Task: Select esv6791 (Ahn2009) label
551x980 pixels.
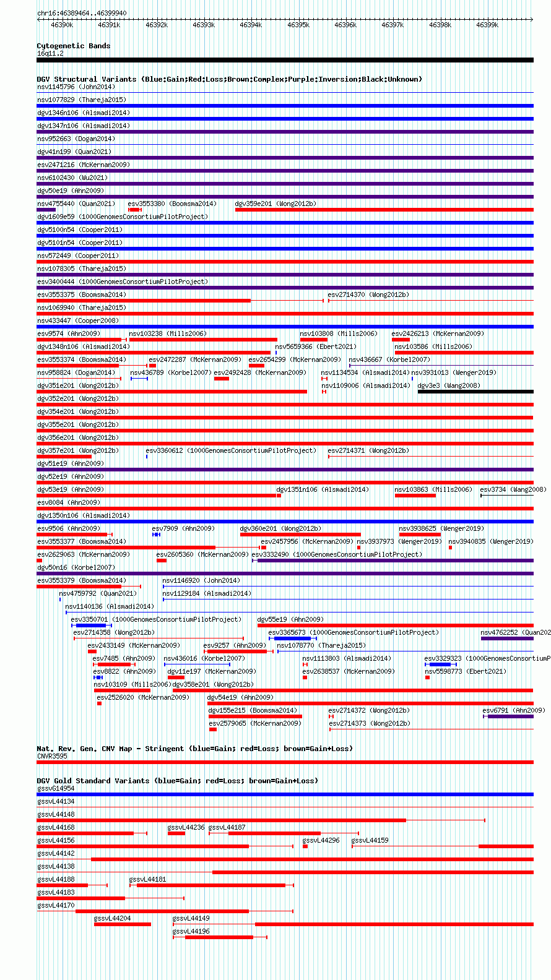Action: click(514, 710)
